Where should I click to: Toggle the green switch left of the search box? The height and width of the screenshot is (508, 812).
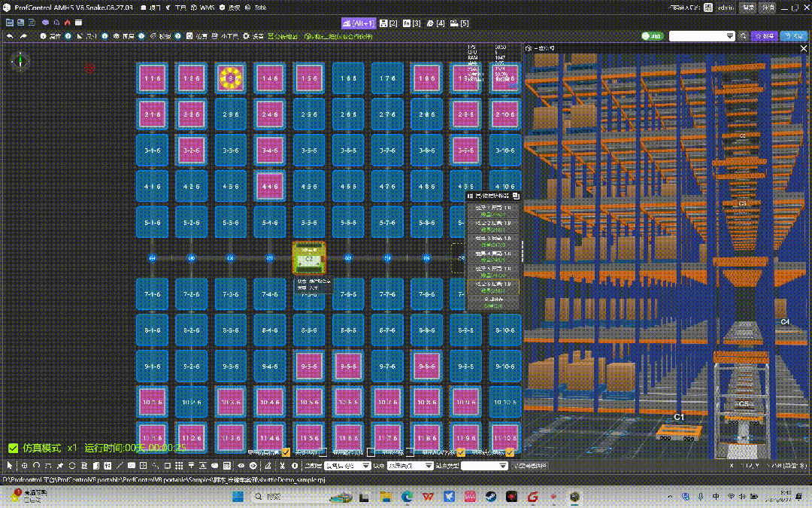(652, 36)
